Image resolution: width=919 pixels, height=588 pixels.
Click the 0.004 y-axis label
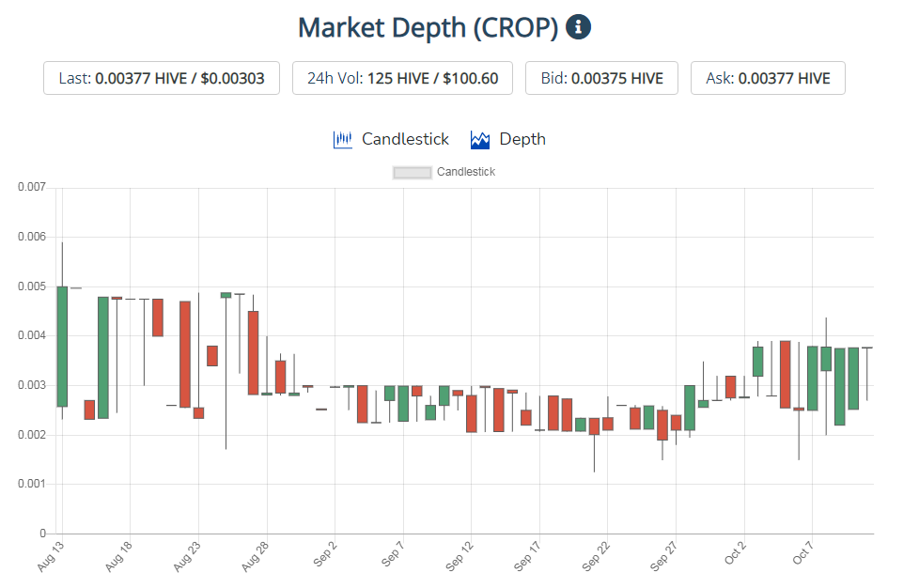(x=32, y=335)
